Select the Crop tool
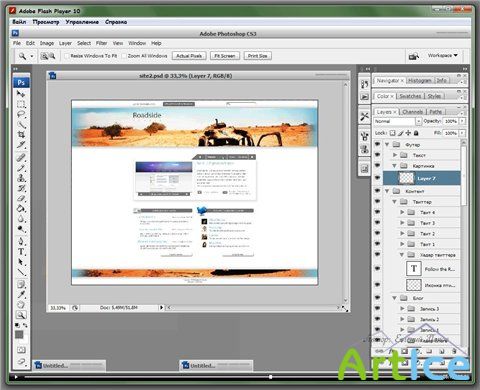The height and width of the screenshot is (390, 480). (21, 135)
